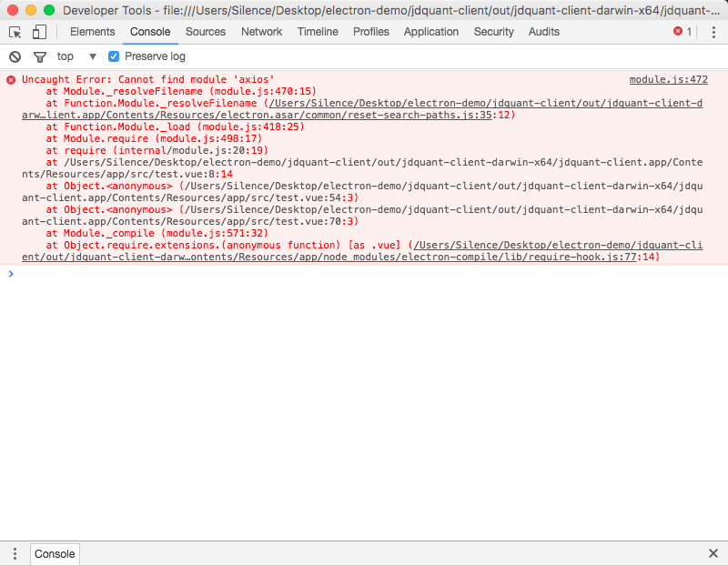
Task: Click the test.vue:8:14 stack line
Action: [362, 168]
